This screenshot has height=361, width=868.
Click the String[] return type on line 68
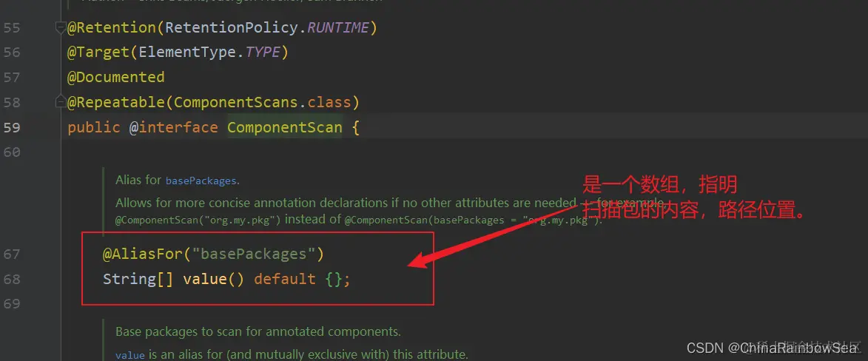(138, 279)
